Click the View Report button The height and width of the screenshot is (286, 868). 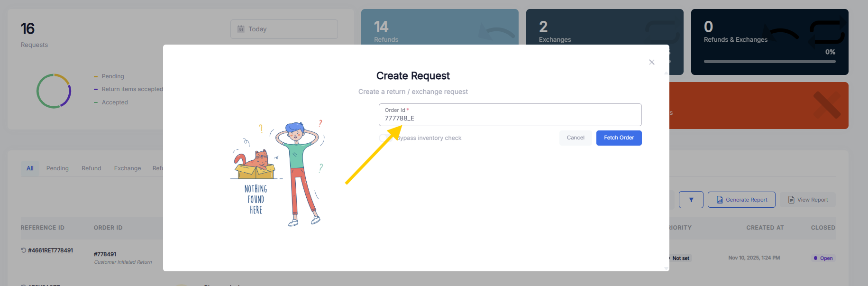pos(808,200)
